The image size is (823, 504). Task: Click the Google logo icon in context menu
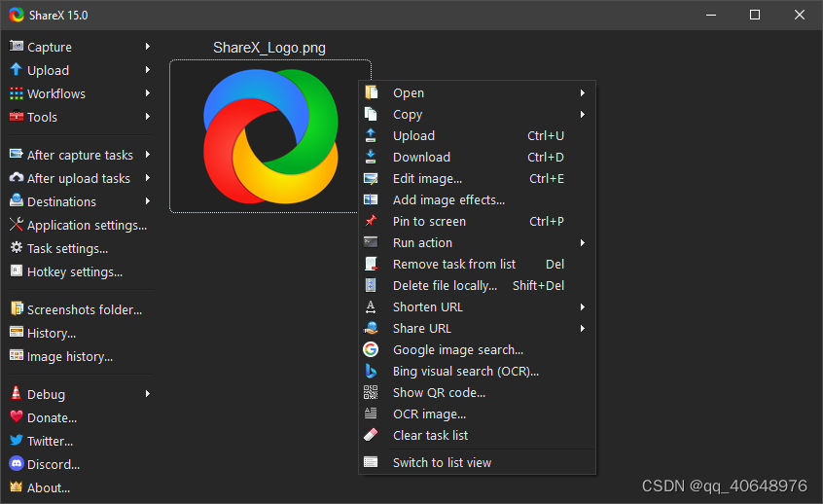pyautogui.click(x=371, y=349)
